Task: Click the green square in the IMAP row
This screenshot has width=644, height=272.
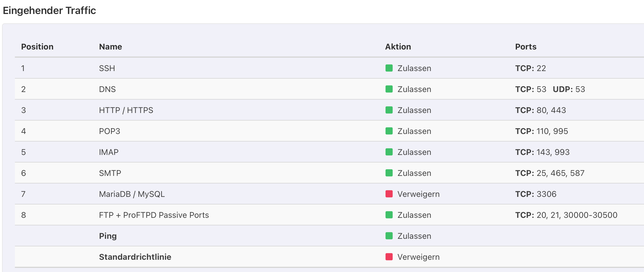Action: pos(389,152)
